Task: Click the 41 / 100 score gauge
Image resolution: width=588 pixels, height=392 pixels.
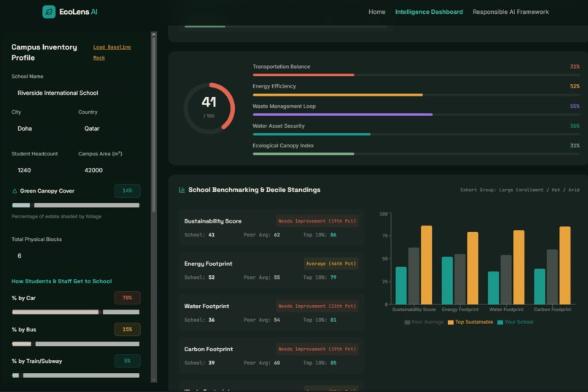Action: (x=209, y=108)
